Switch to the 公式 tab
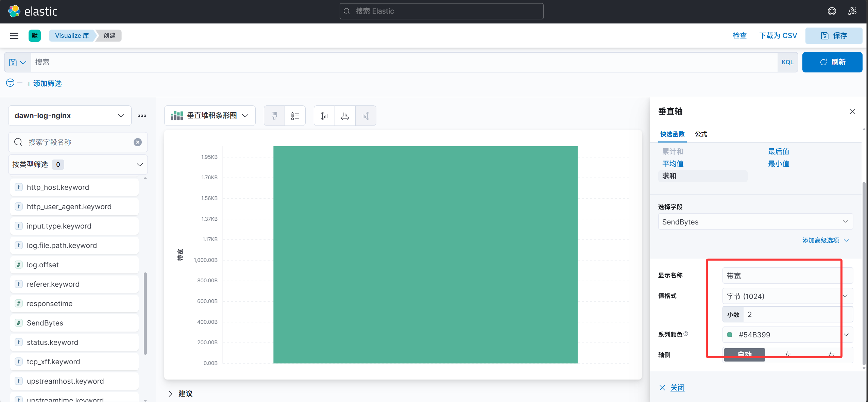Image resolution: width=868 pixels, height=402 pixels. tap(701, 134)
